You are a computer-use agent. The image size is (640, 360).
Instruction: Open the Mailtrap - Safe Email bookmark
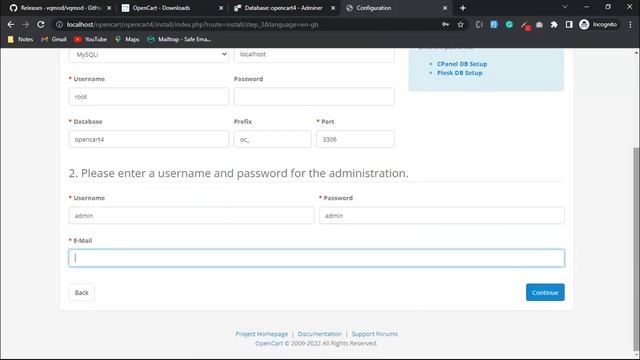[x=180, y=39]
